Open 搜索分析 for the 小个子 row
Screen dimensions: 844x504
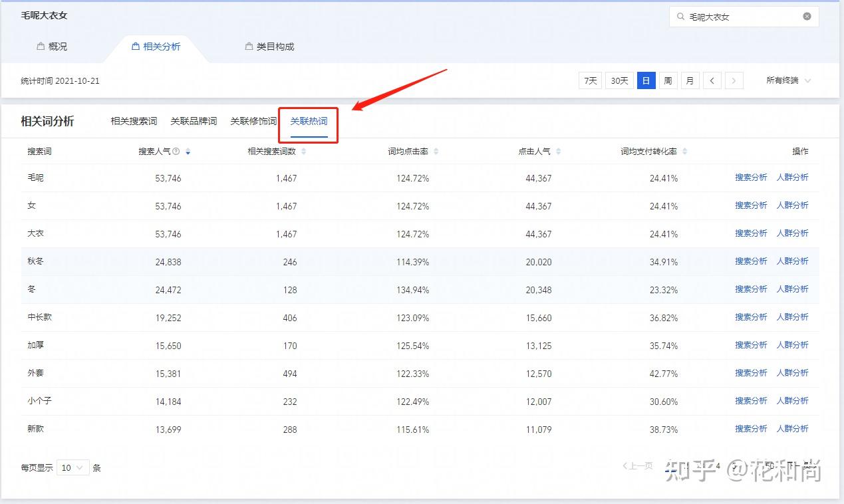point(751,401)
